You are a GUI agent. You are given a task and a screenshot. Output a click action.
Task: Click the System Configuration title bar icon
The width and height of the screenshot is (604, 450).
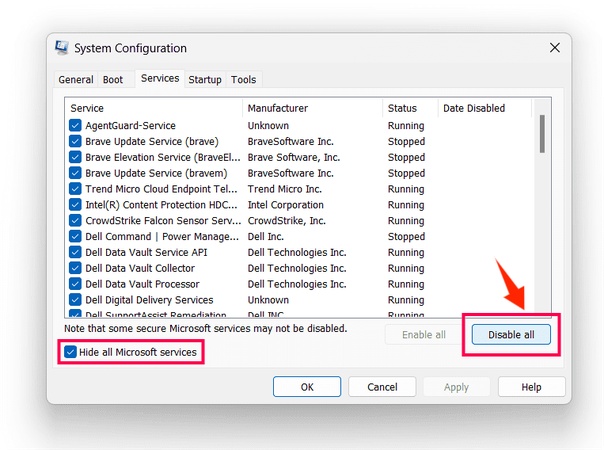(62, 48)
